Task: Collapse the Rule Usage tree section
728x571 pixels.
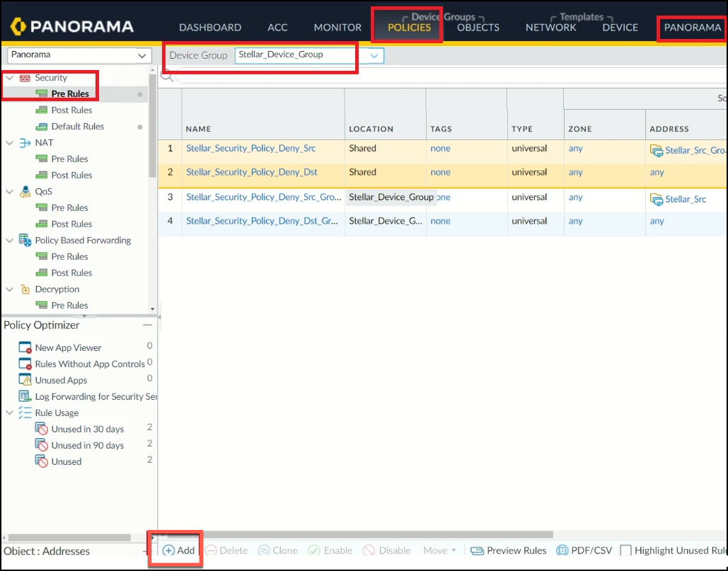Action: click(10, 413)
